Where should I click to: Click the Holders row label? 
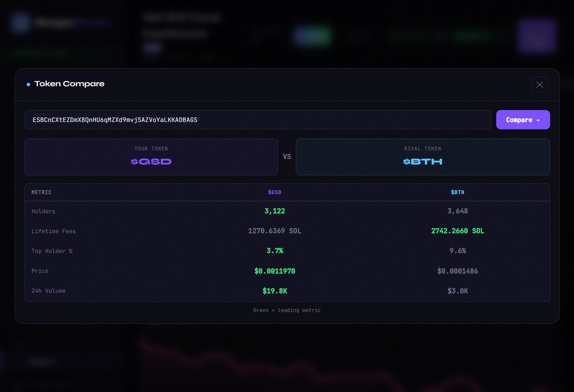click(44, 211)
